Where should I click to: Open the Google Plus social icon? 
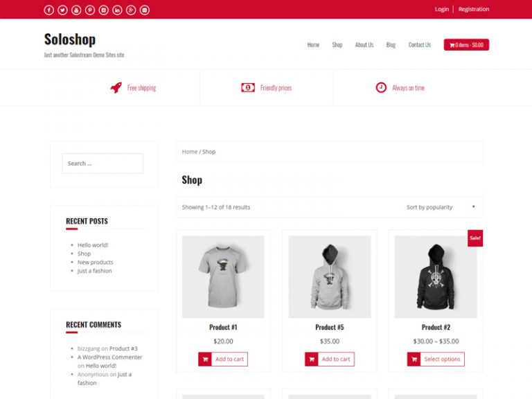click(131, 10)
